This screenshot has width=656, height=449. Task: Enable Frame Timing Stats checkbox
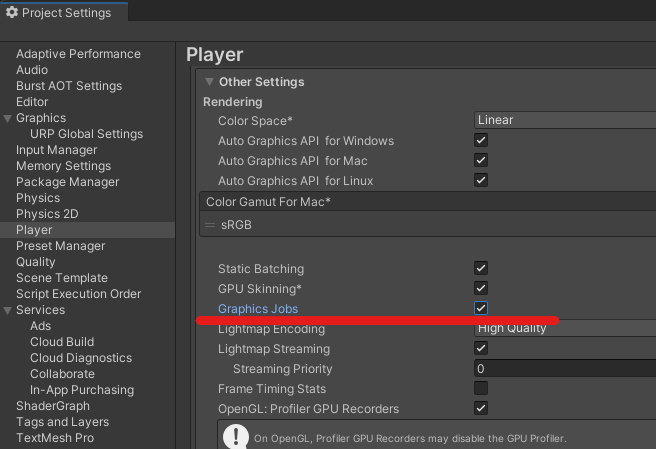click(481, 388)
